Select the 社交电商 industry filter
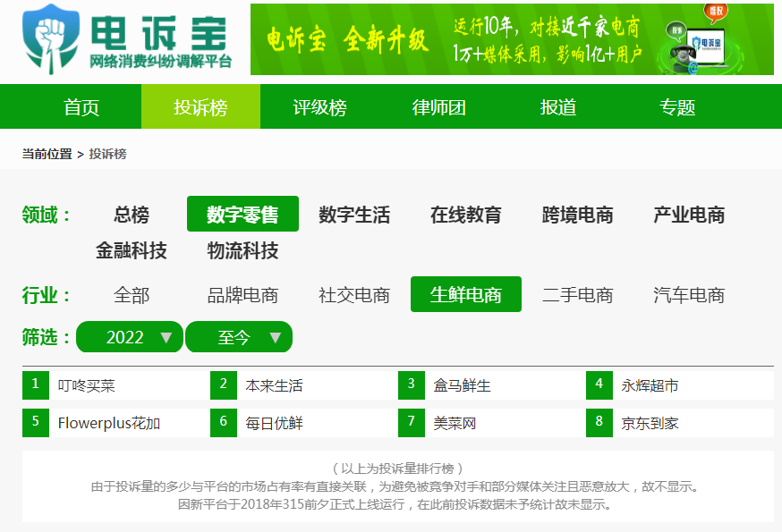Image resolution: width=782 pixels, height=532 pixels. (354, 295)
